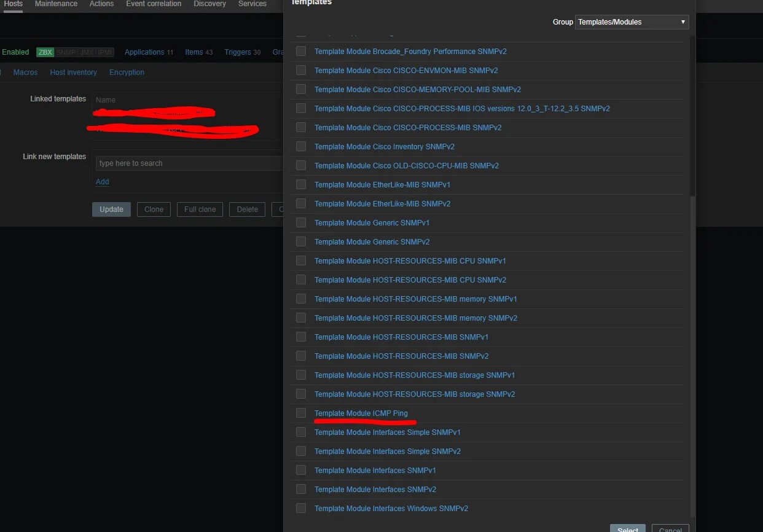Open Event correlation menu item
The height and width of the screenshot is (532, 763).
pyautogui.click(x=154, y=4)
